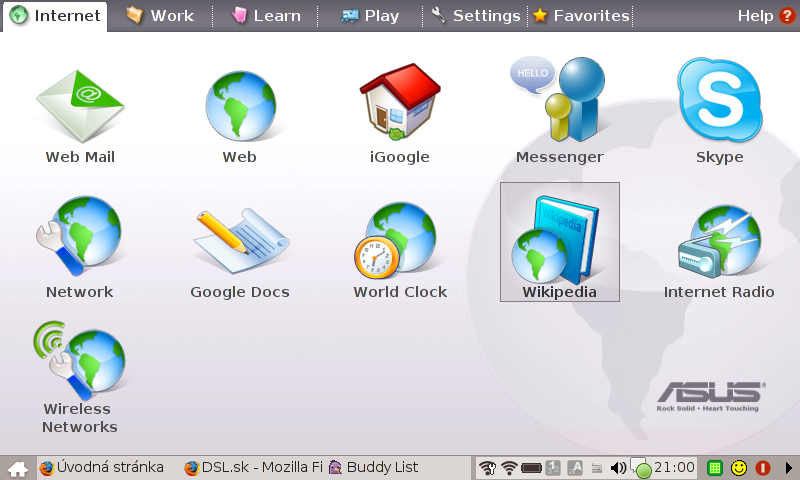Launch the Web browser globe icon

(240, 106)
